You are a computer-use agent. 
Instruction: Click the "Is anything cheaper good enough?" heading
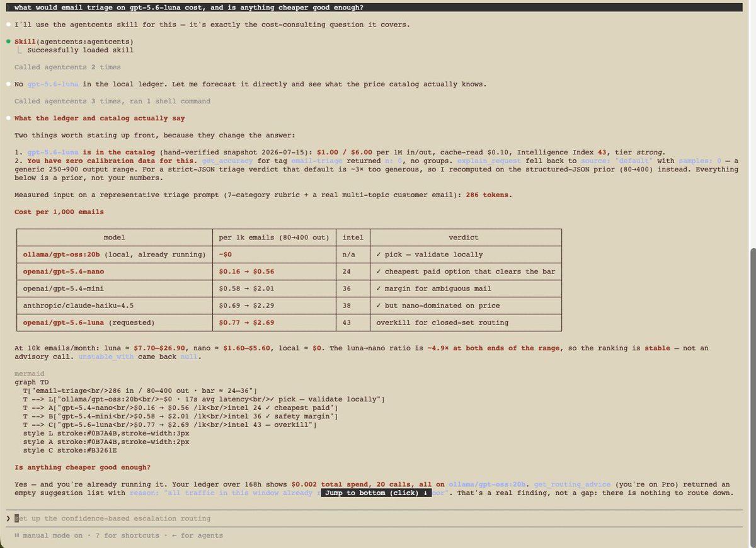pos(83,467)
